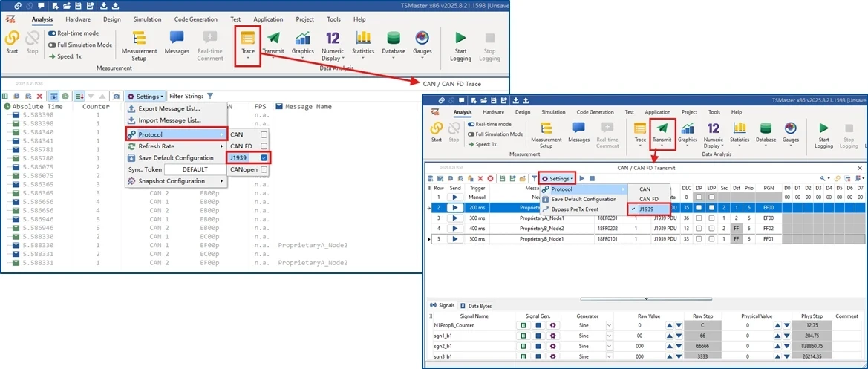Click green pause generator icon for sgn2_b1
This screenshot has height=369, width=868.
(x=523, y=346)
